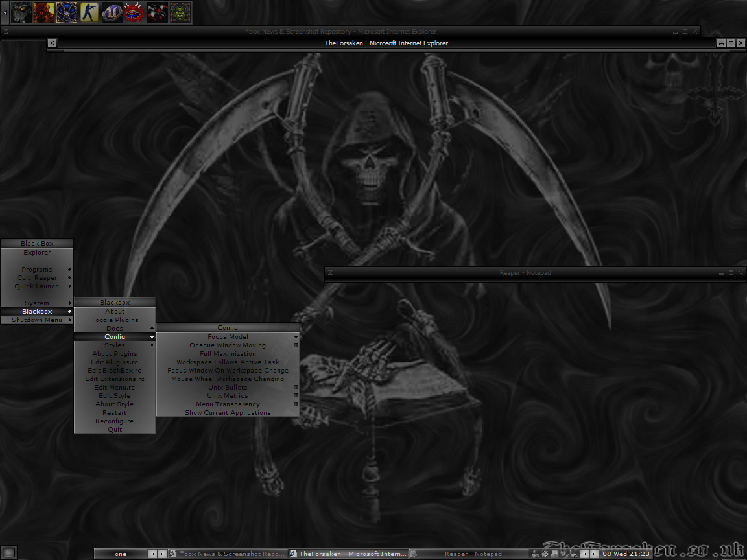Expand the Styles submenu
This screenshot has width=747, height=560.
pos(115,345)
